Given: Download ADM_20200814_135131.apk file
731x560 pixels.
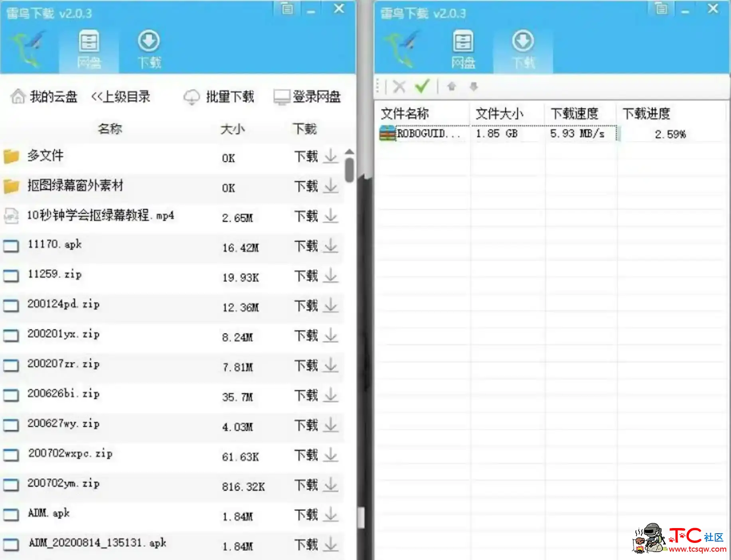Looking at the screenshot, I should click(x=316, y=545).
